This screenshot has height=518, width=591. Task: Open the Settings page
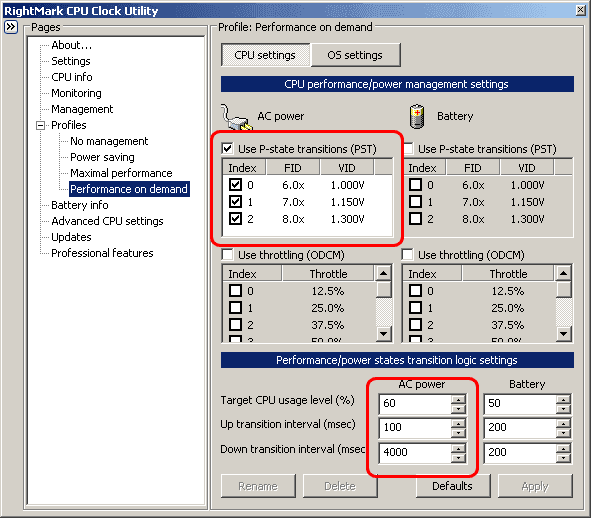point(71,61)
